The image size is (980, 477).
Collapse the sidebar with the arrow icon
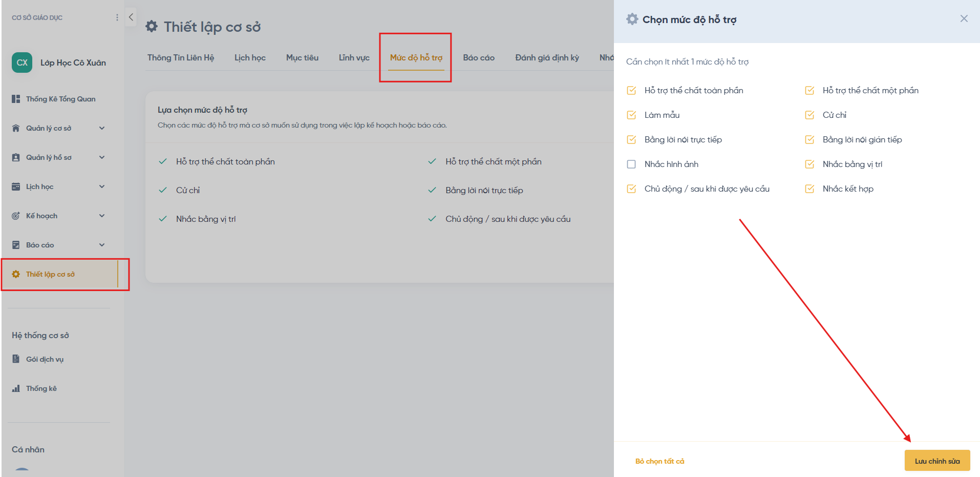tap(131, 17)
